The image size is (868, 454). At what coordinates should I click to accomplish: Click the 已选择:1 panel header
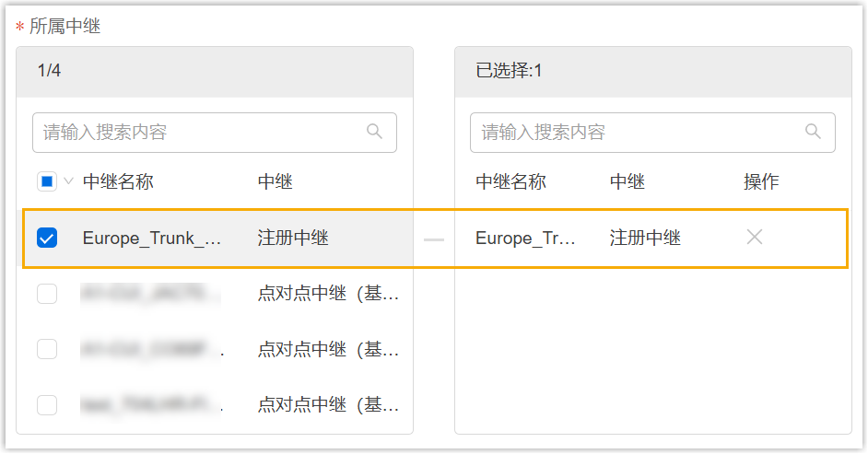pos(510,71)
